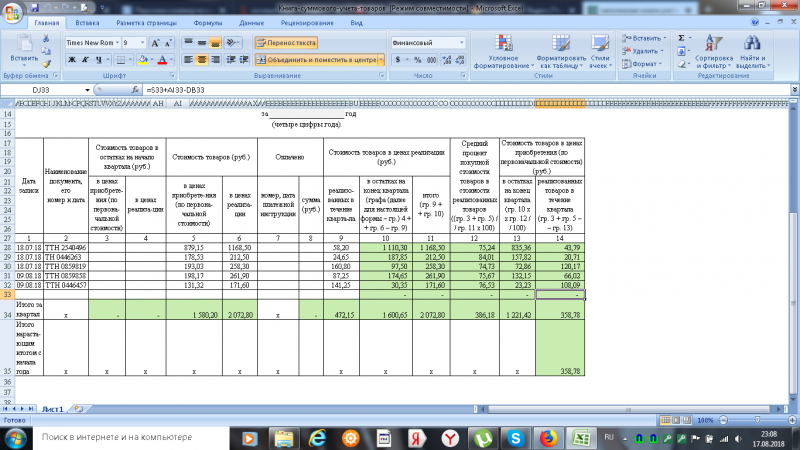Toggle bold Ж formatting
The height and width of the screenshot is (450, 800).
tap(72, 60)
